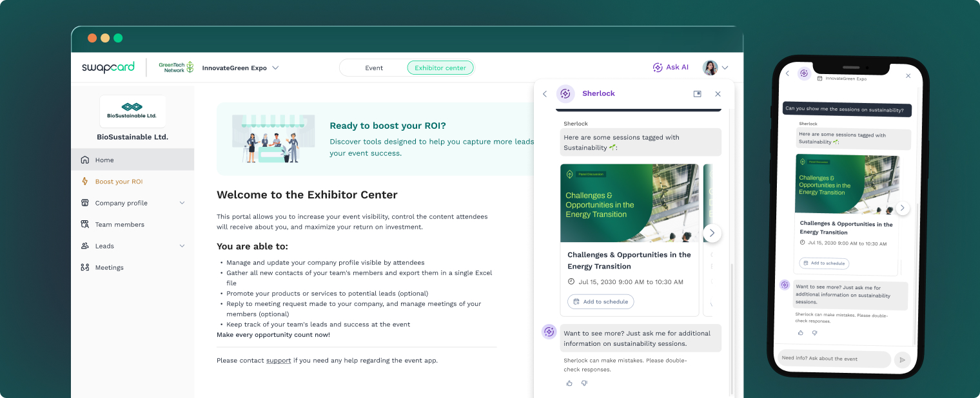This screenshot has width=980, height=398.
Task: Click the user profile avatar
Action: pyautogui.click(x=710, y=68)
